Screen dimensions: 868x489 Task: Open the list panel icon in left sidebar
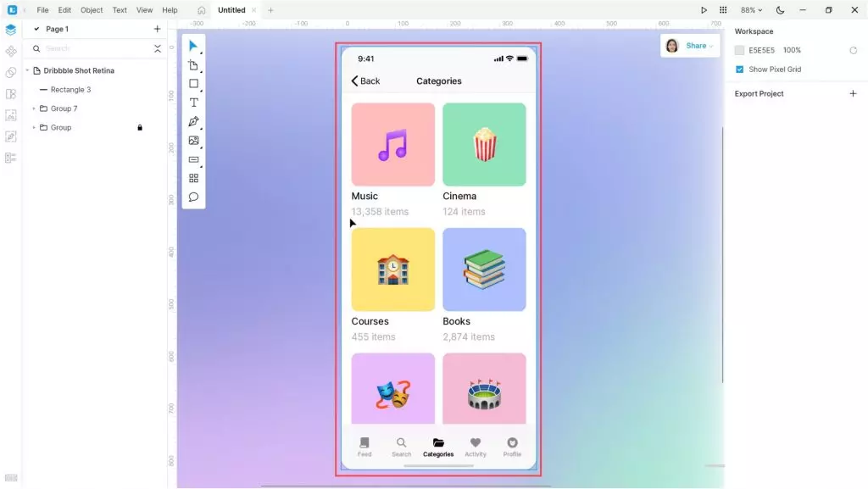click(x=10, y=158)
